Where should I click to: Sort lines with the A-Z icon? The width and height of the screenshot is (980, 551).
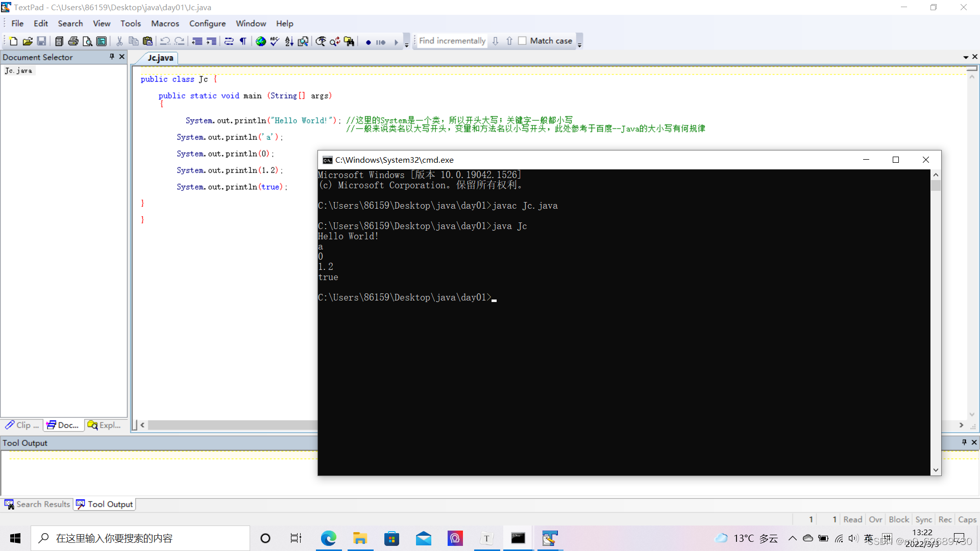point(289,41)
